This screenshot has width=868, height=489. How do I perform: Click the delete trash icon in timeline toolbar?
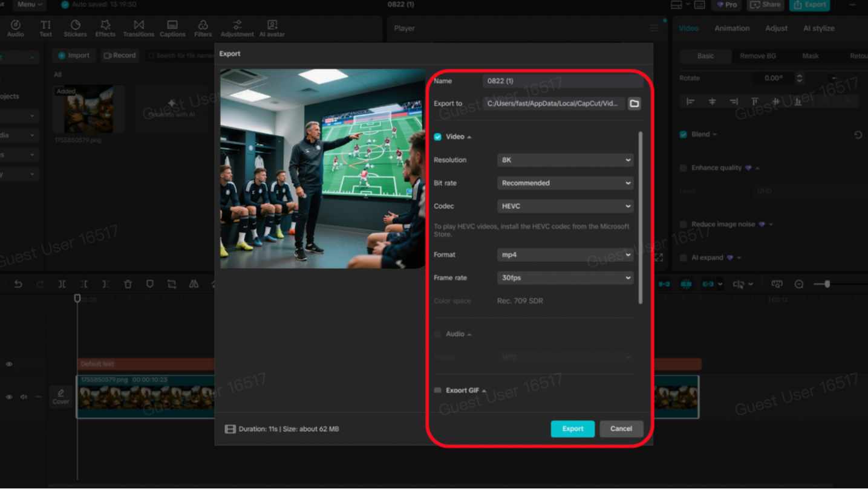128,284
